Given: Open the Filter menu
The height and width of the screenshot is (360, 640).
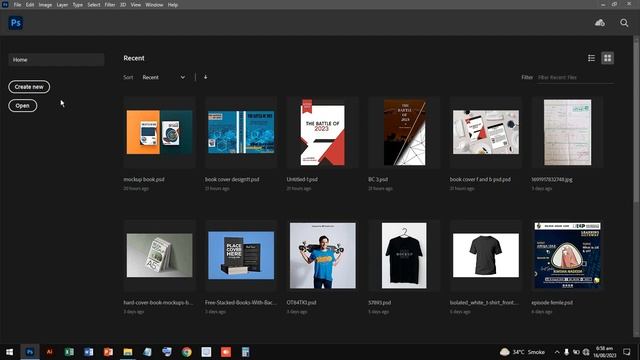Looking at the screenshot, I should [x=110, y=5].
